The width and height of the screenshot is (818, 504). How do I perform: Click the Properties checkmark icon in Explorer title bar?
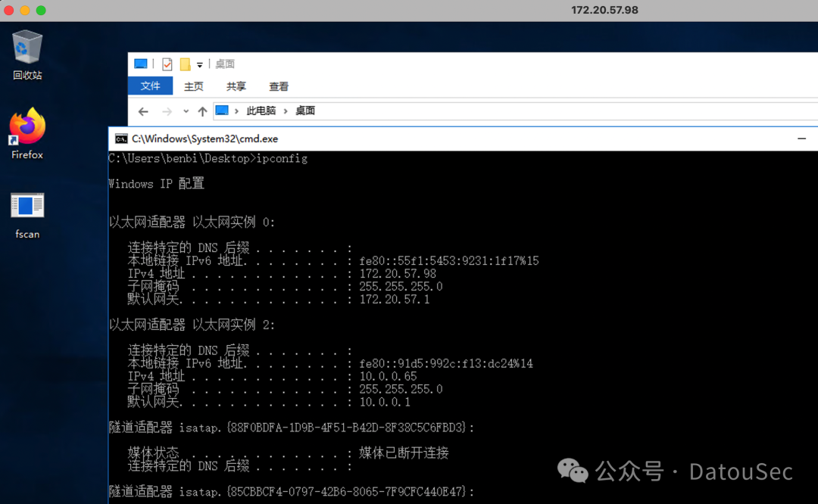click(x=167, y=64)
